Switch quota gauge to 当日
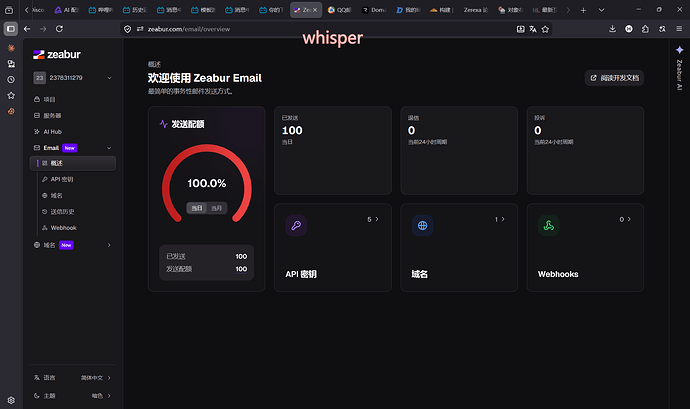Viewport: 690px width, 409px height. click(x=197, y=208)
